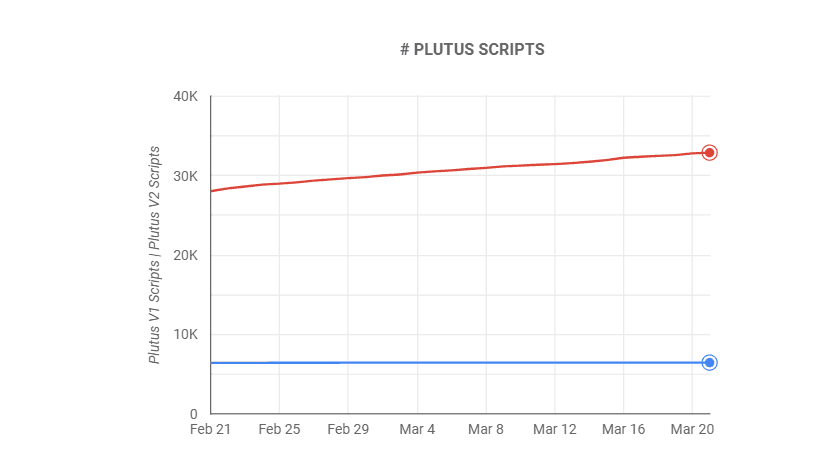Select the flat blue data line

click(450, 362)
